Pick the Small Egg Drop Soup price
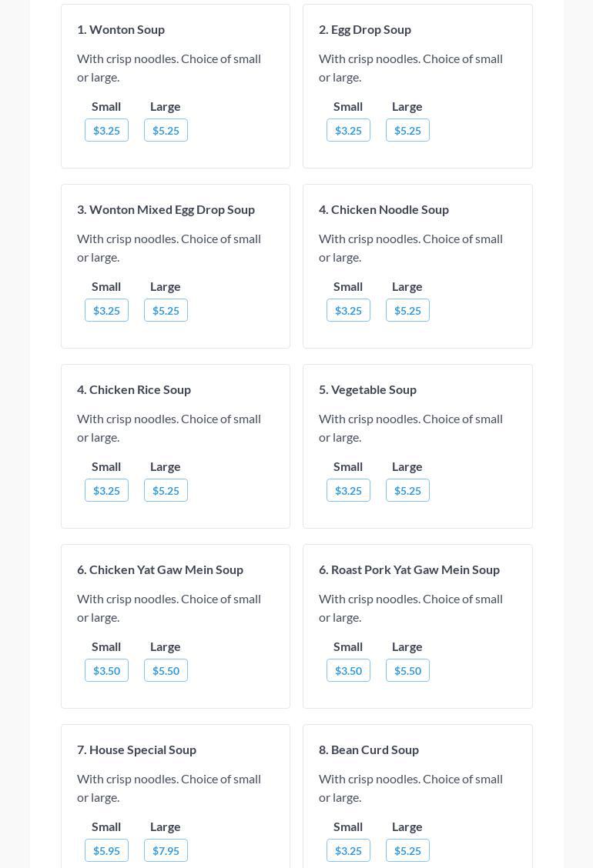Viewport: 593px width, 868px height. [x=348, y=130]
